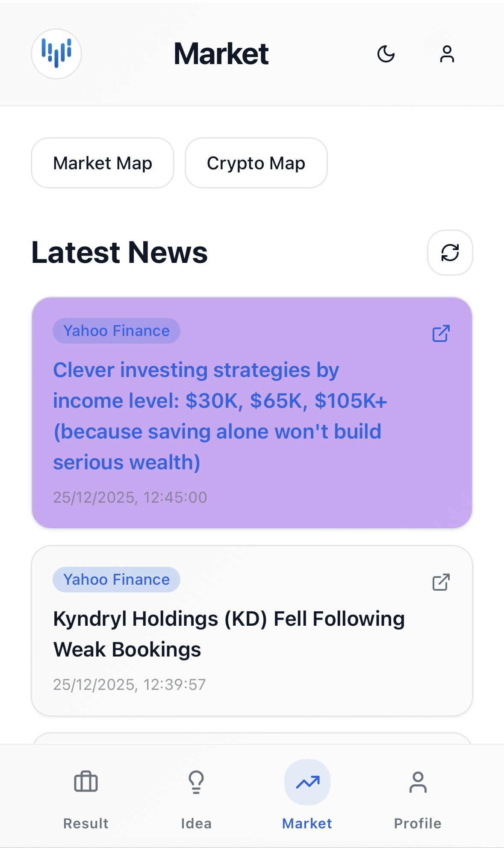Open the Profile person icon

pos(418,782)
